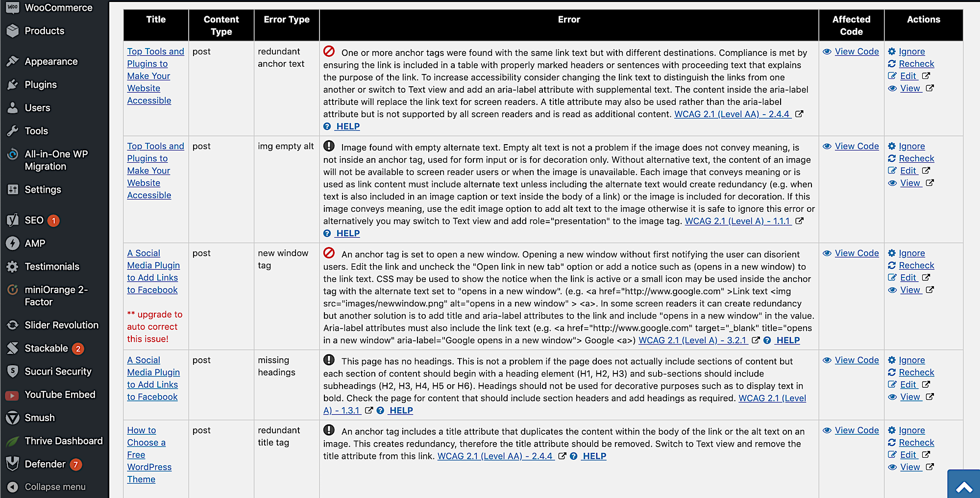The height and width of the screenshot is (498, 980).
Task: Open the WooCommerce menu icon
Action: point(13,7)
